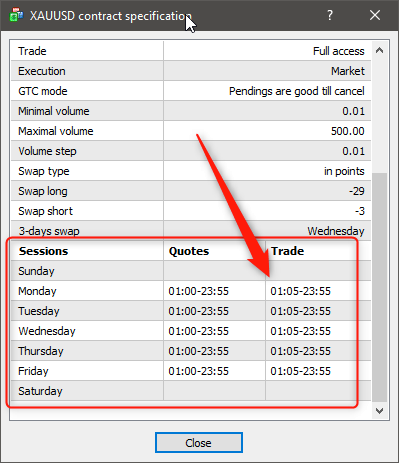Click the Trade sessions column header

(x=287, y=251)
